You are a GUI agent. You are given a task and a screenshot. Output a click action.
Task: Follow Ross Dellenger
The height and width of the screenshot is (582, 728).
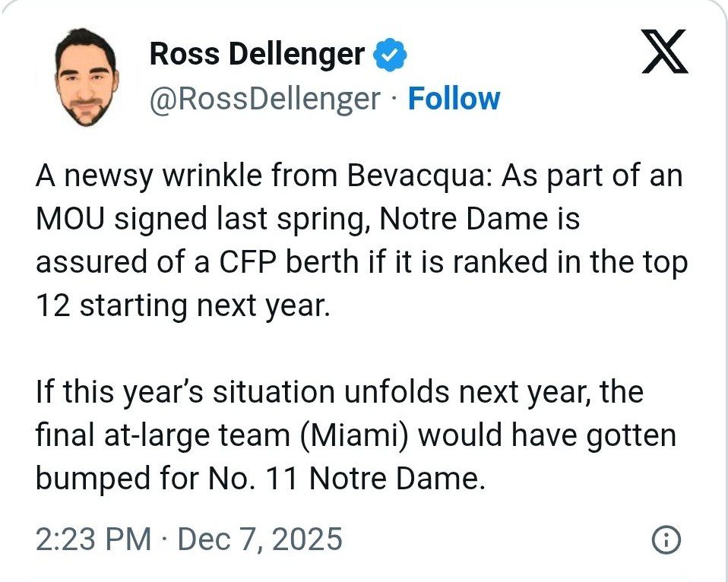454,99
